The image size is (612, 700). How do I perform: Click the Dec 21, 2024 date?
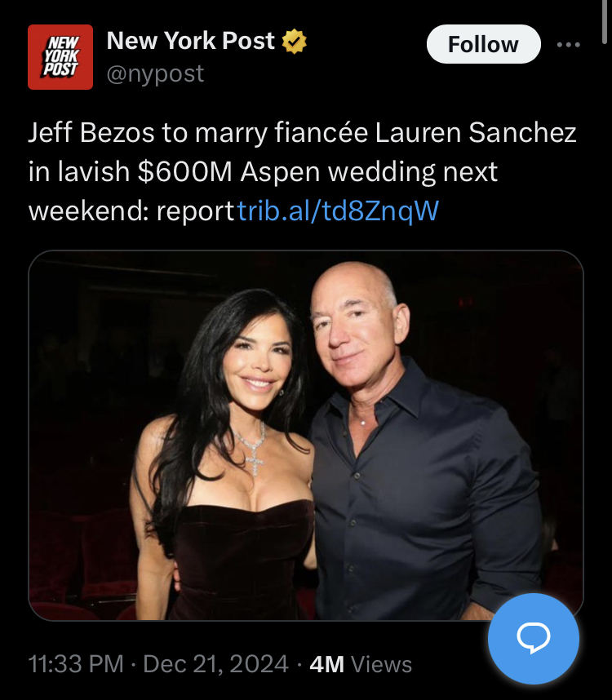(215, 664)
